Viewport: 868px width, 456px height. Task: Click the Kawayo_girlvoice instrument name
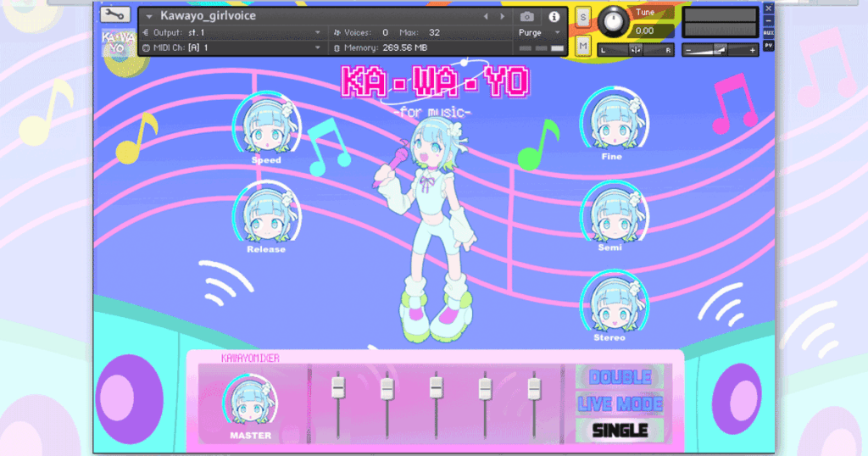pos(209,16)
